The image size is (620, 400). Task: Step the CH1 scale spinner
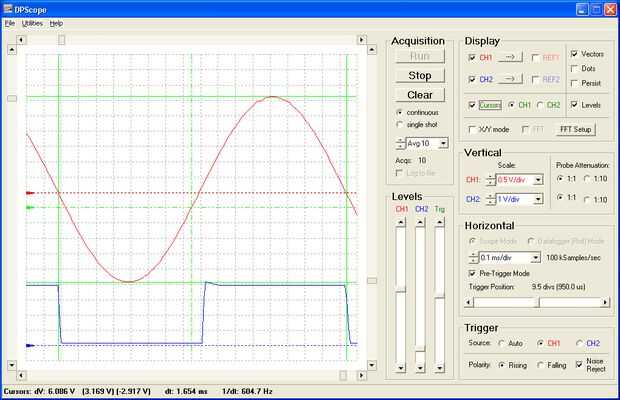coord(491,180)
